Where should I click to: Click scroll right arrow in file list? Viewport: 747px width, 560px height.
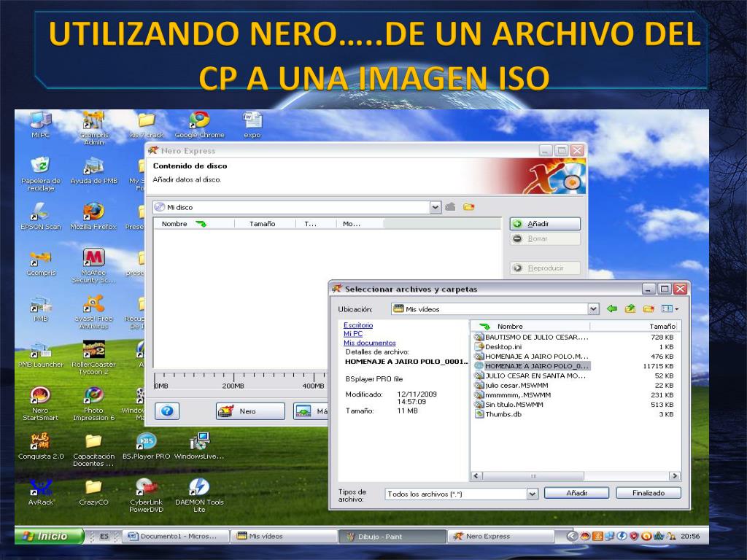tap(674, 475)
